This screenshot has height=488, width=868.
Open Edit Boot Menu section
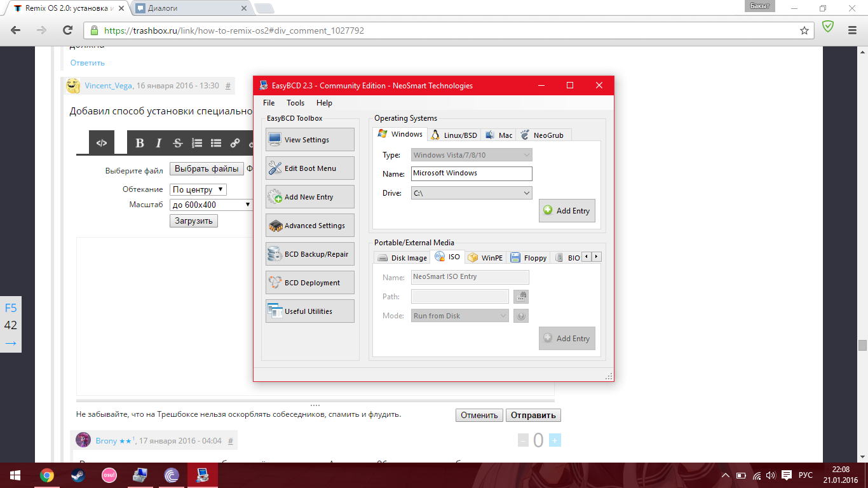coord(310,168)
